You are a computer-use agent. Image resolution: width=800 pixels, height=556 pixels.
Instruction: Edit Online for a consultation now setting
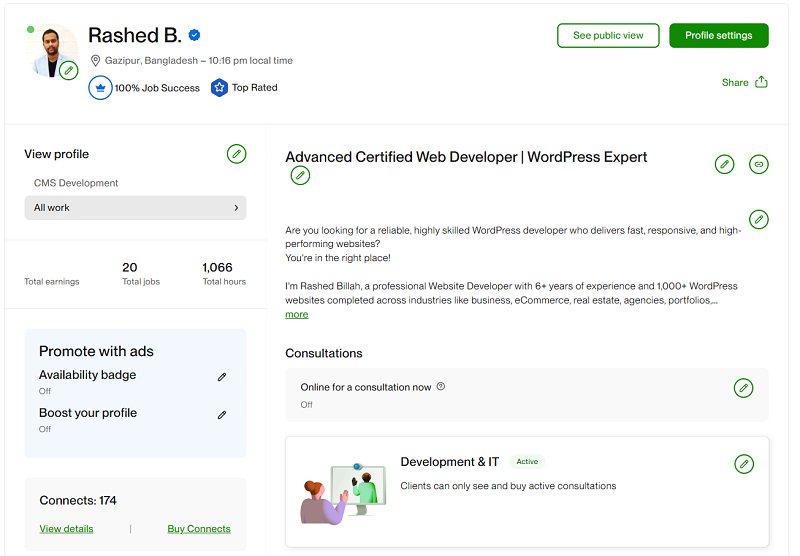point(743,388)
